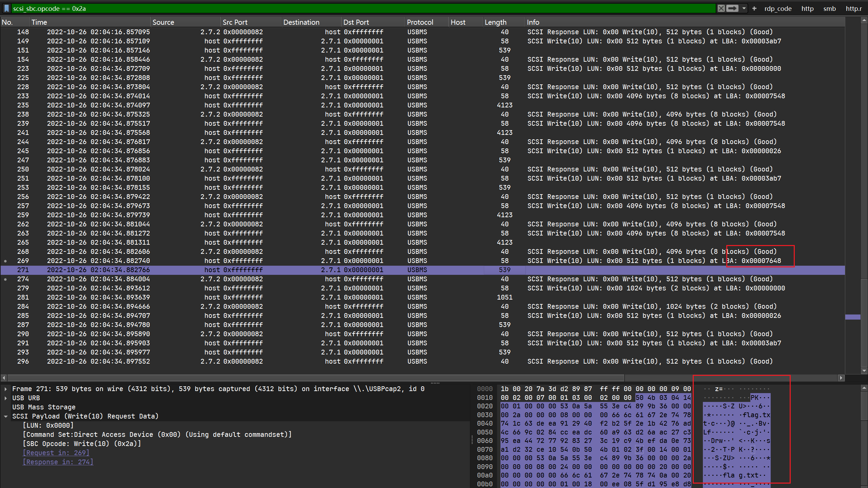868x488 pixels.
Task: Click the horizontal scrollbar thumb of packet list
Action: pos(316,378)
